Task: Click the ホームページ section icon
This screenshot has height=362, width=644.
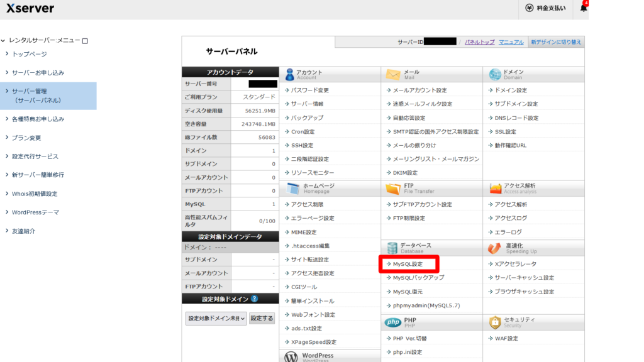Action: coord(293,189)
